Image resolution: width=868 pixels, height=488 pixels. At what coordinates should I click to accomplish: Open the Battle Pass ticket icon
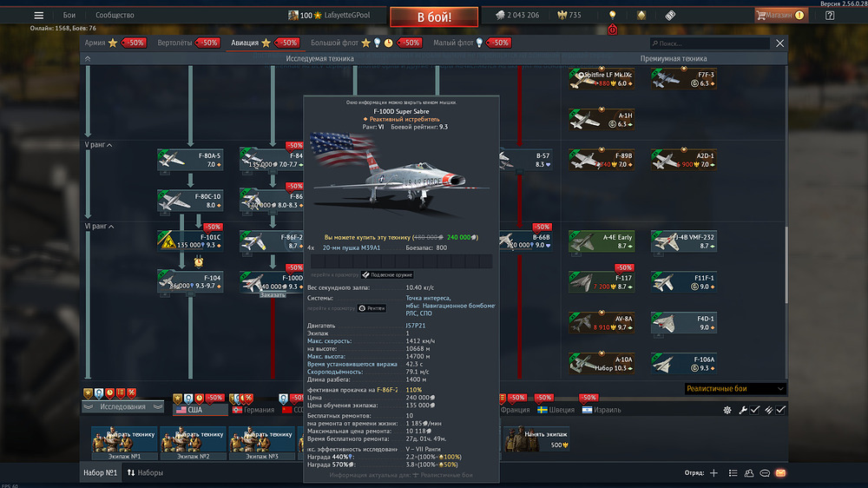coord(670,16)
